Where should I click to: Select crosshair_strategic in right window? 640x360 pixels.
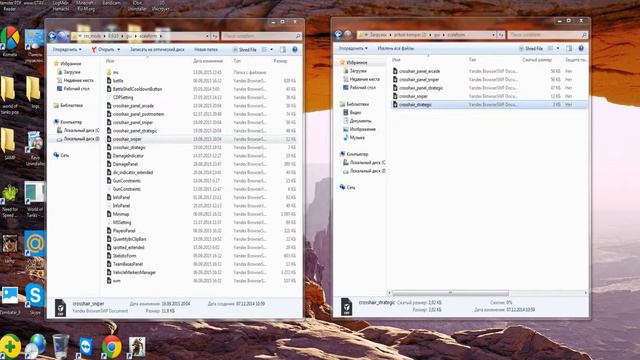(x=415, y=104)
